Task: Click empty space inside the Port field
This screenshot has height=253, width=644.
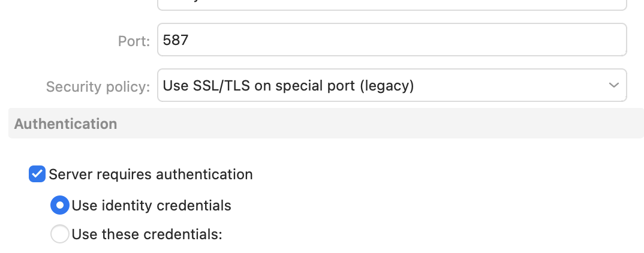Action: tap(420, 40)
